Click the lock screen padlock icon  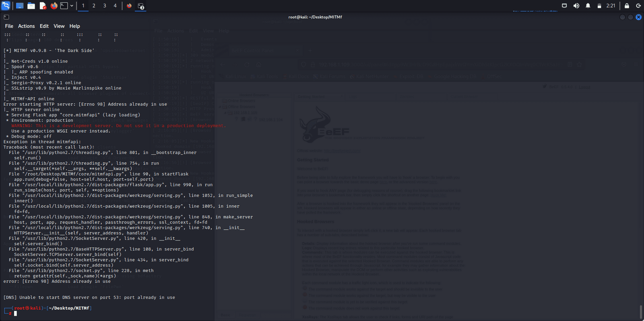tap(627, 6)
